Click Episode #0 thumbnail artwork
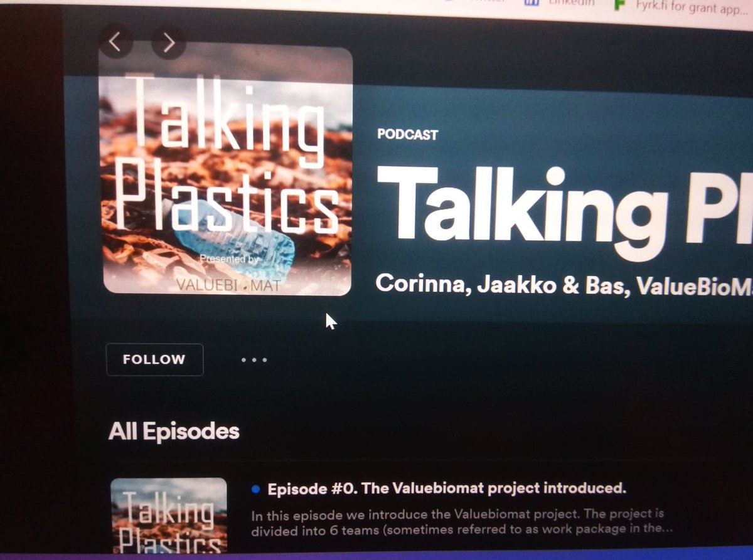Viewport: 753px width, 560px height. pos(168,517)
